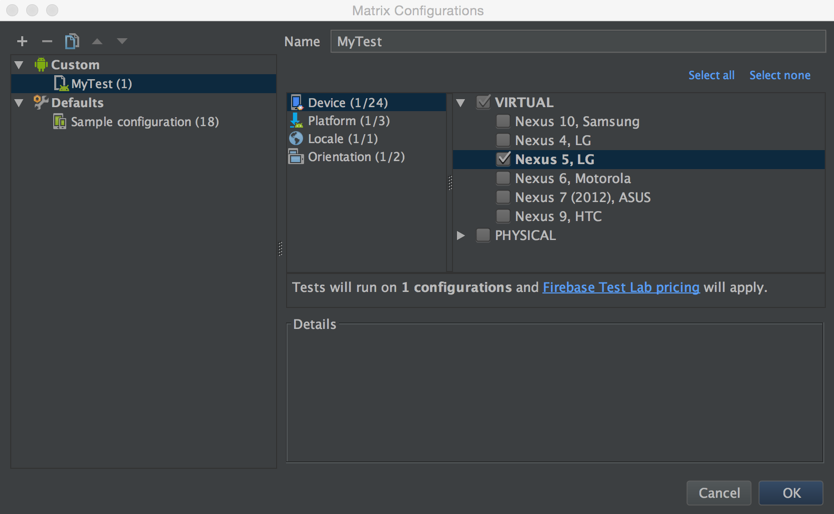Click the Sample configuration icon
Viewport: 834px width, 514px height.
pyautogui.click(x=60, y=121)
